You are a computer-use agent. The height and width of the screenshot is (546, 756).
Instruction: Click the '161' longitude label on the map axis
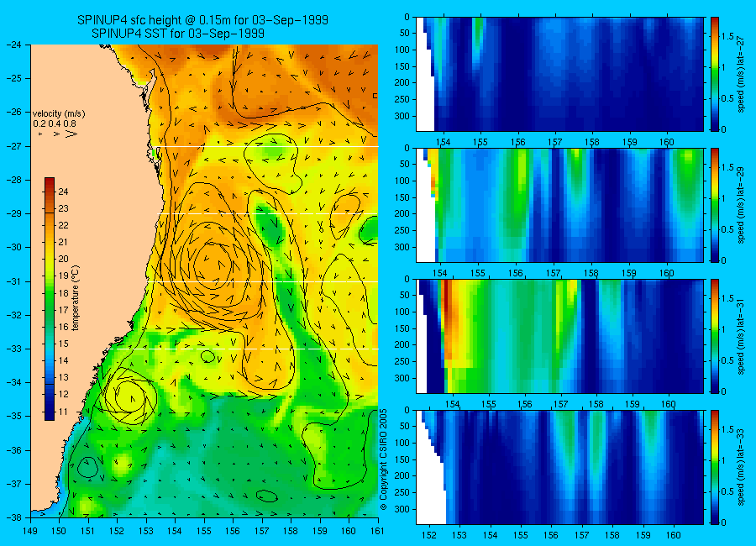pos(377,531)
